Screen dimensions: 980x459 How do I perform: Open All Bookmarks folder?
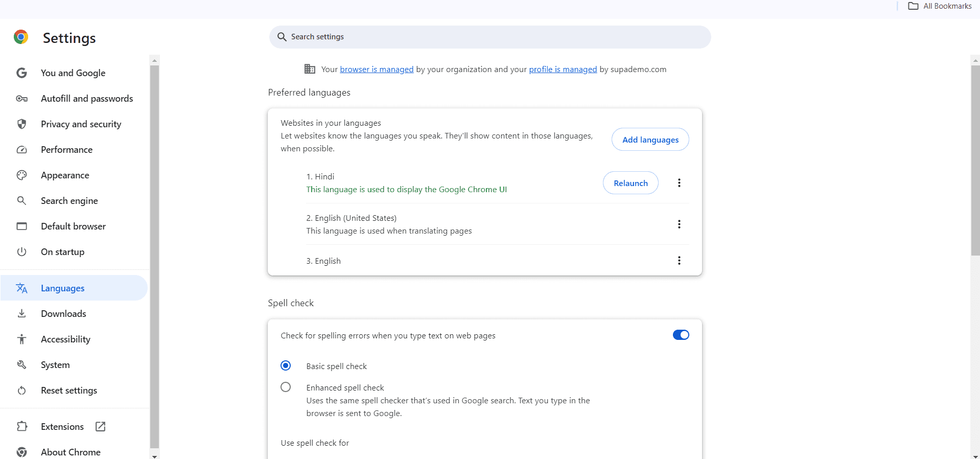coord(940,6)
